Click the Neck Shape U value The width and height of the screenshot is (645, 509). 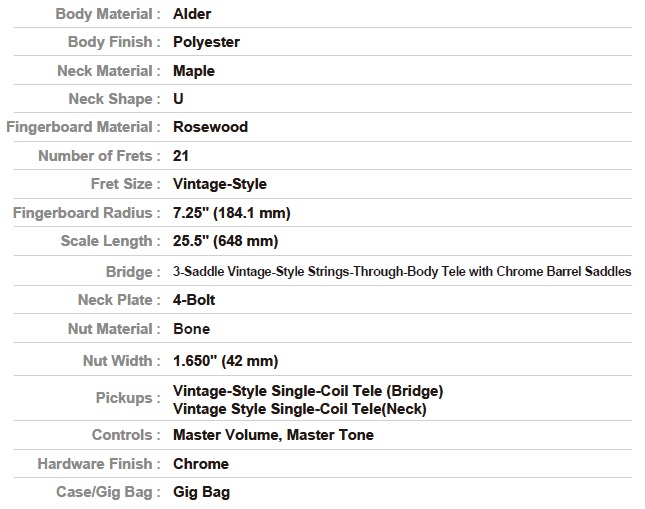click(178, 99)
